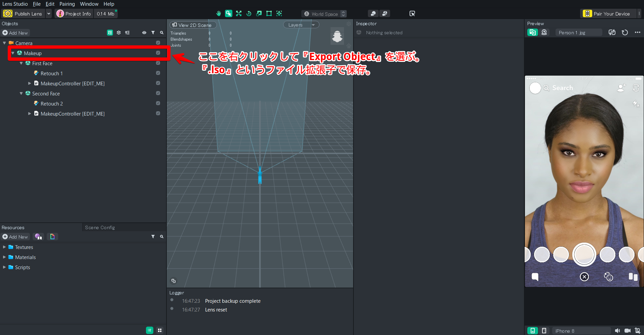This screenshot has height=335, width=644.
Task: Open the Resources panel filter
Action: pos(153,237)
